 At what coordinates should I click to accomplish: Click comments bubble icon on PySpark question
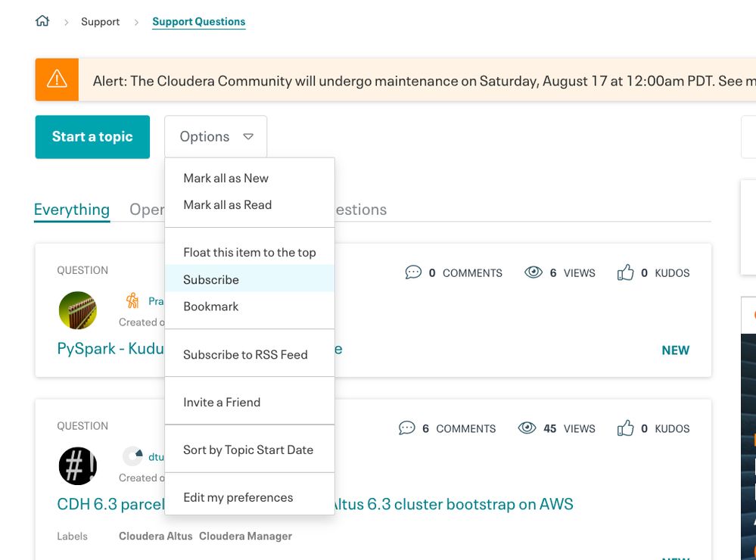point(413,272)
